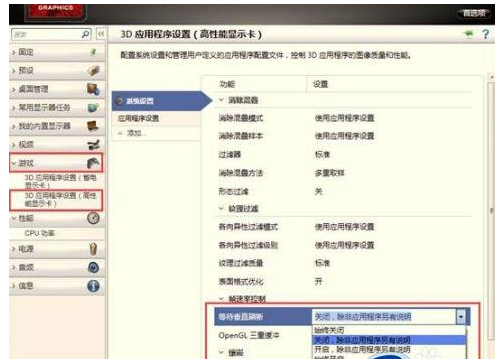Click the 预设 presets box icon
The image size is (495, 362).
(x=93, y=71)
